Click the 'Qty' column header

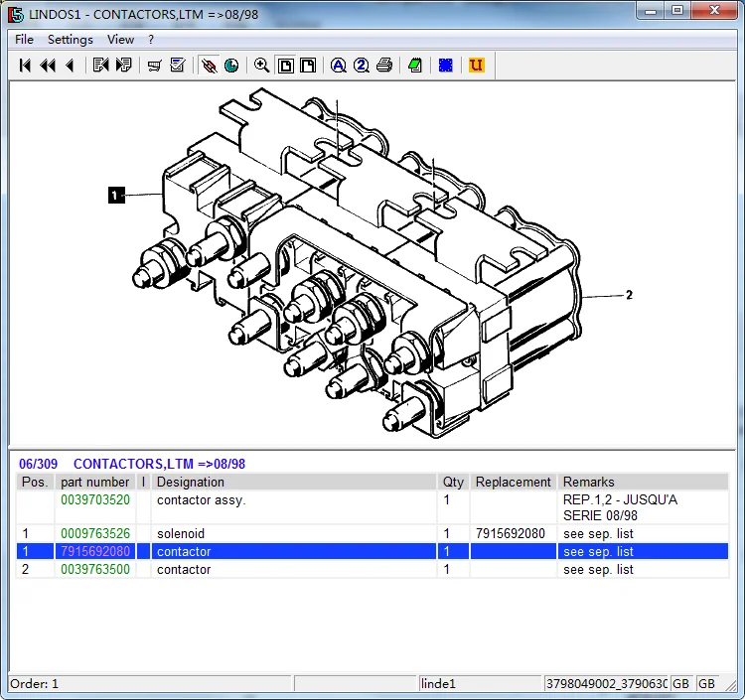point(453,482)
